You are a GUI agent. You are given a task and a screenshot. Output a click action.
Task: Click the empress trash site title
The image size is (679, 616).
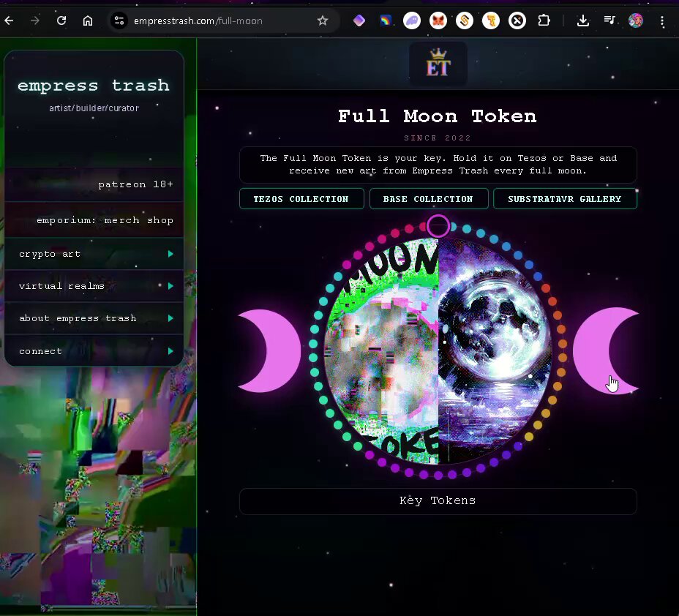94,86
